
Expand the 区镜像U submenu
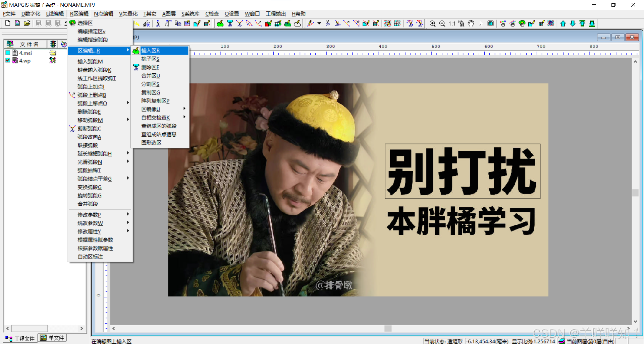pos(184,109)
